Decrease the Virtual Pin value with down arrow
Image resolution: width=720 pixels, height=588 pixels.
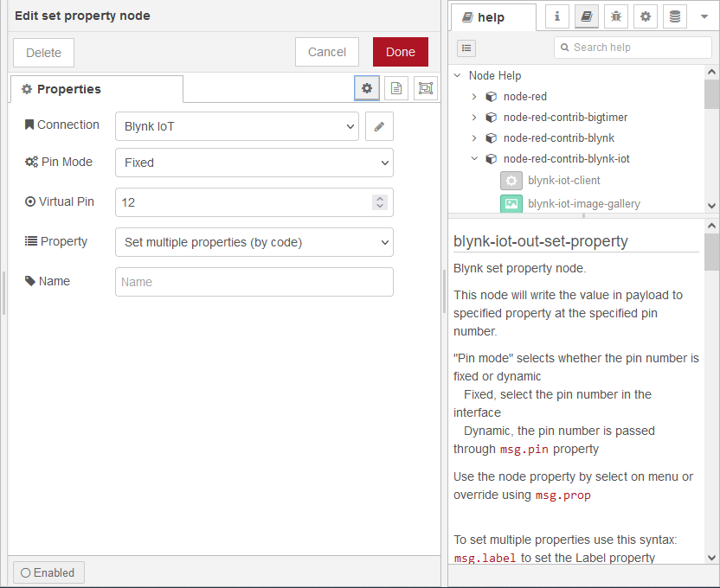380,206
